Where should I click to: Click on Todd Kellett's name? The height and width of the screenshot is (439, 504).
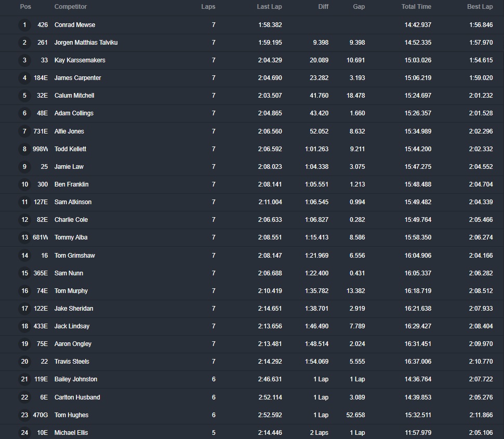tap(70, 149)
